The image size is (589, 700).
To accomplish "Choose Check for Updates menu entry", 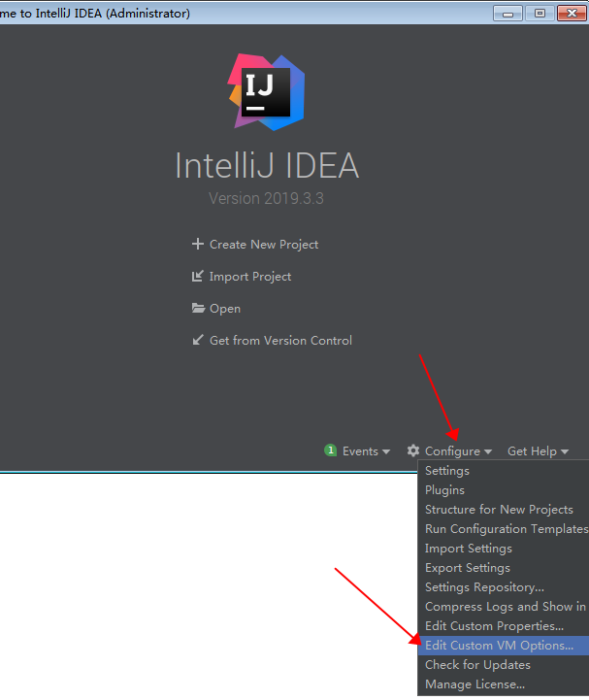I will coord(477,665).
